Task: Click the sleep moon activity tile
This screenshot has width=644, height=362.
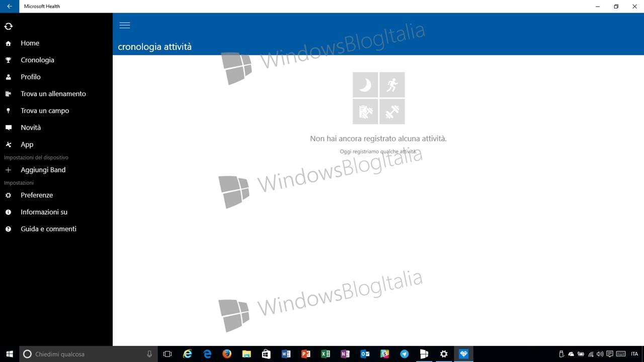Action: pos(365,85)
